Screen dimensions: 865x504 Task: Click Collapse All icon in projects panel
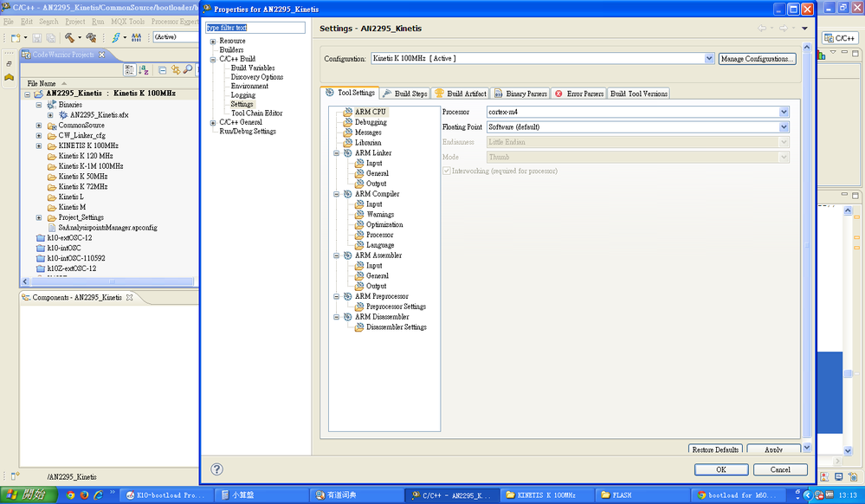(x=162, y=70)
